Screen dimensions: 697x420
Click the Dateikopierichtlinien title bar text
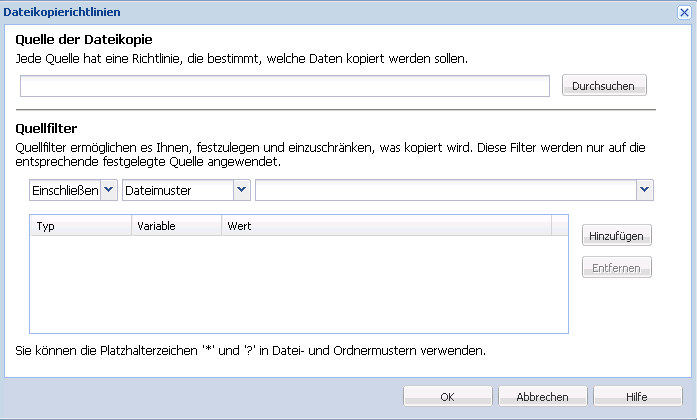[63, 12]
